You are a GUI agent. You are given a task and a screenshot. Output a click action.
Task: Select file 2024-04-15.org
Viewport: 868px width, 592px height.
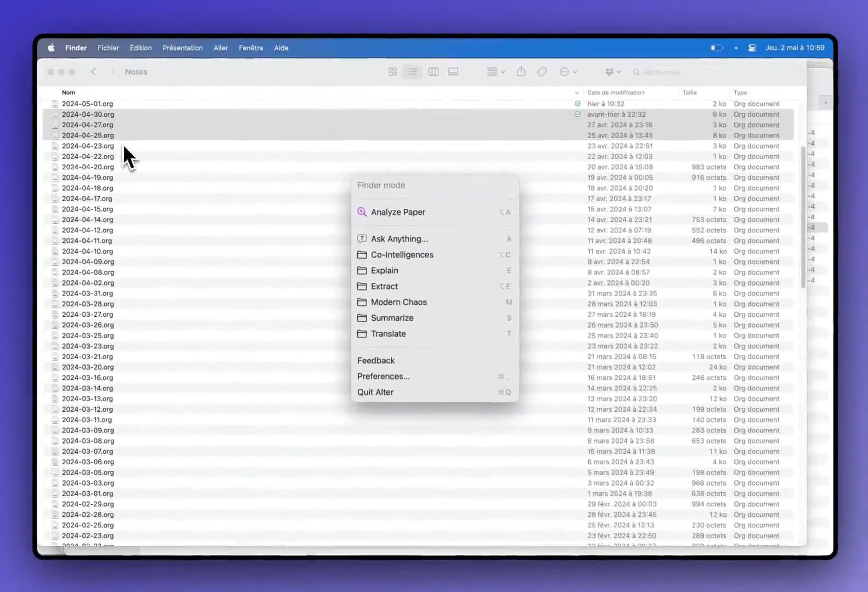(x=88, y=209)
